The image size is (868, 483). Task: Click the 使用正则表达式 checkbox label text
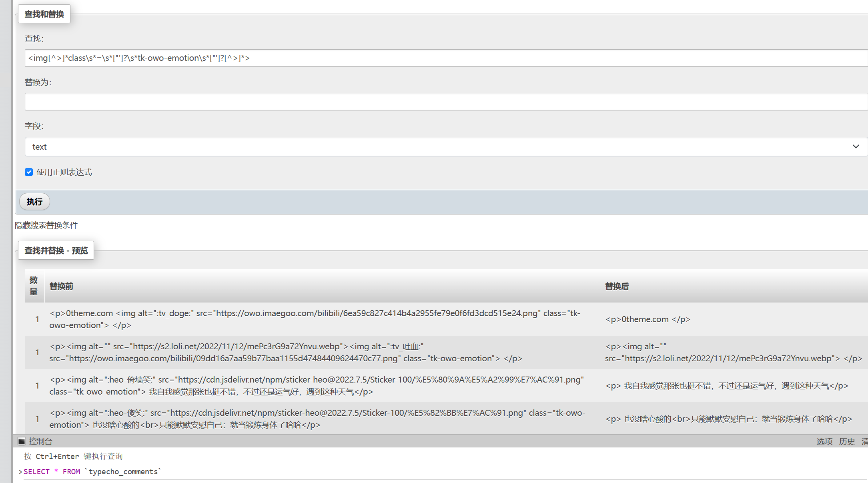point(64,172)
